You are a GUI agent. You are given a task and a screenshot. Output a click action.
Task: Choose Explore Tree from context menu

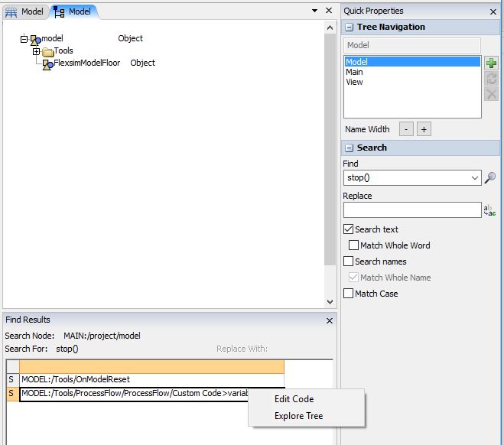click(298, 416)
